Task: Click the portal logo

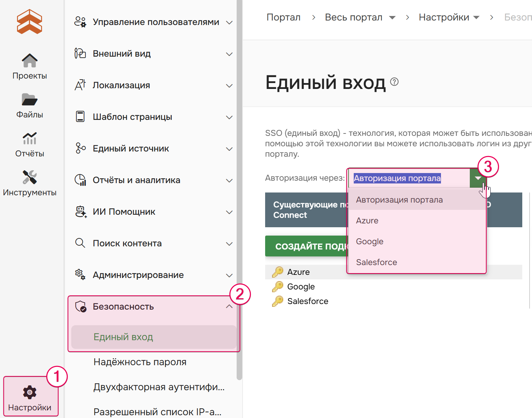Action: (29, 22)
